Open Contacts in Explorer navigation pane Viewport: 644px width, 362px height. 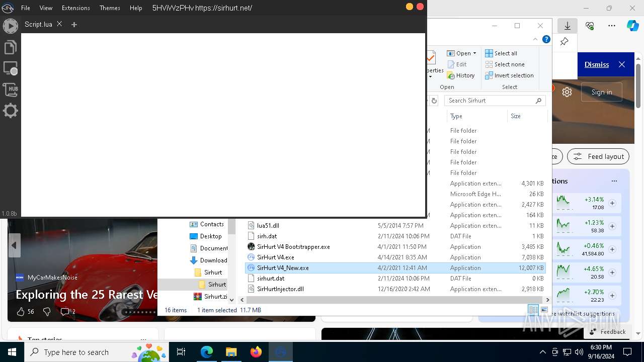(x=207, y=224)
